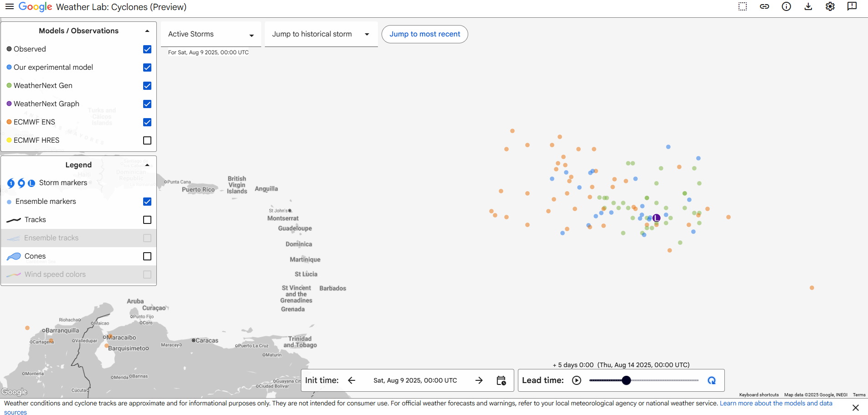
Task: Click the WeatherNext Gen label text
Action: 43,85
